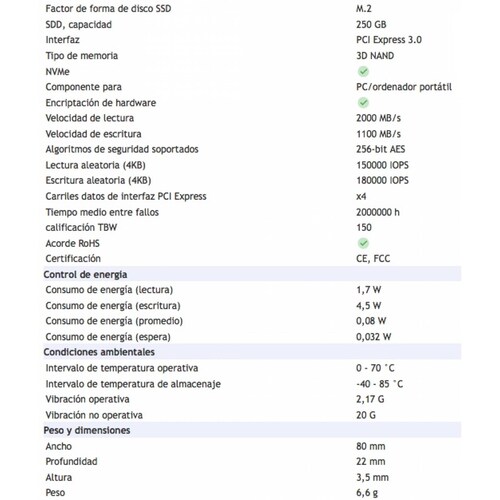Click the green checkmark next to NVMe
Image resolution: width=500 pixels, height=500 pixels.
(x=363, y=71)
